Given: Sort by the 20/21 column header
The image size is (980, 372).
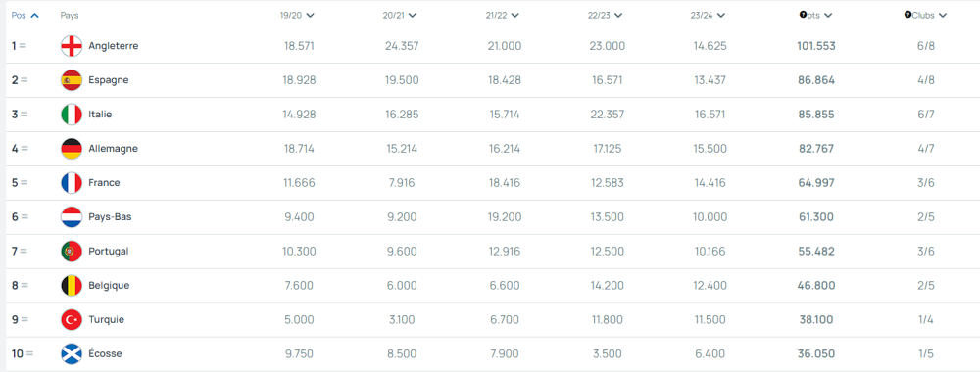Looking at the screenshot, I should click(x=400, y=16).
